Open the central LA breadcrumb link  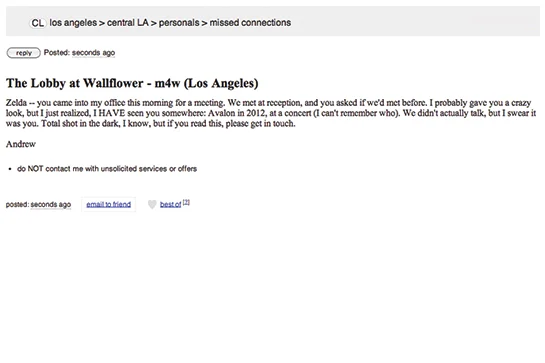click(x=128, y=23)
